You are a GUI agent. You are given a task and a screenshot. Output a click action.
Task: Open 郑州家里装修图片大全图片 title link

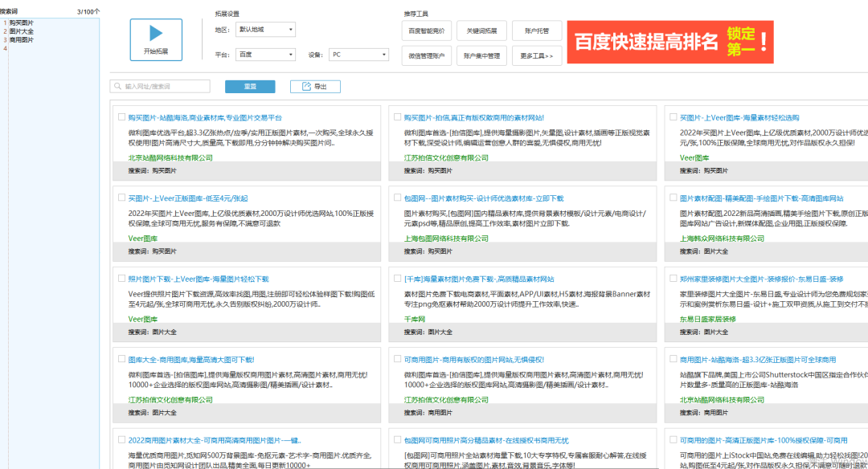762,279
